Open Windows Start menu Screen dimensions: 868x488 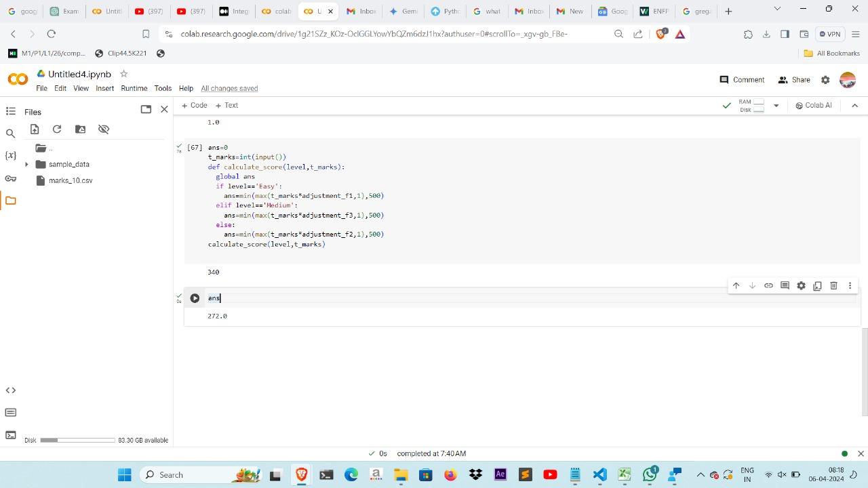(x=124, y=474)
